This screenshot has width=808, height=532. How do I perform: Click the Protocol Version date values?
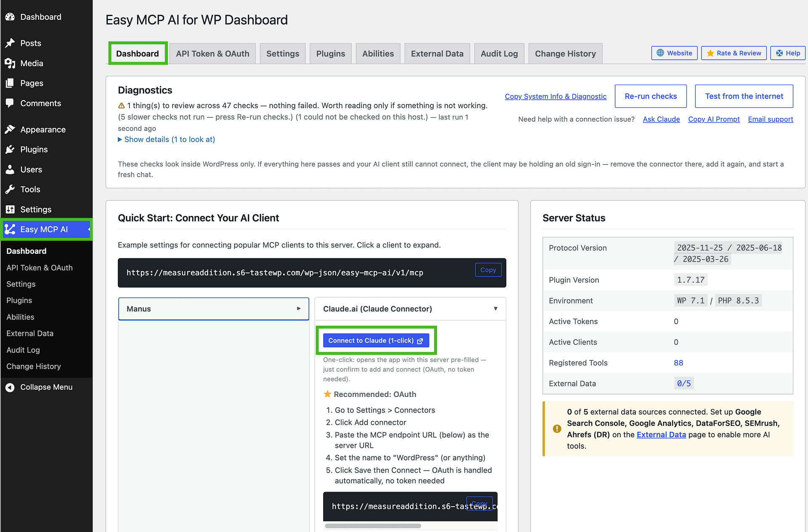coord(729,253)
